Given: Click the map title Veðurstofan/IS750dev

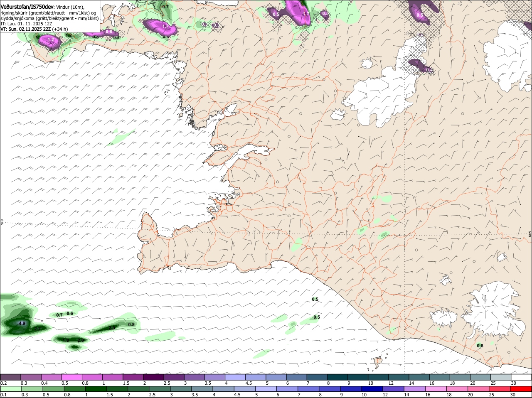Looking at the screenshot, I should (x=27, y=7).
